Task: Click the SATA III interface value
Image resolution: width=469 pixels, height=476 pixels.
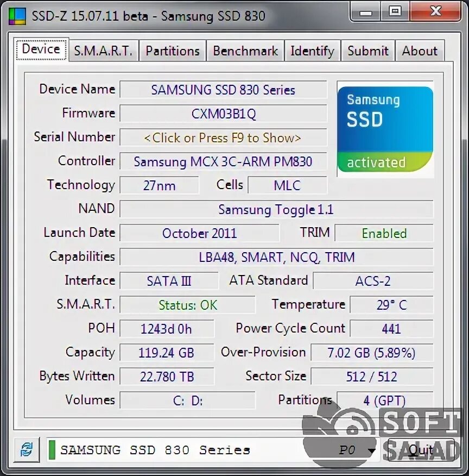Action: (x=169, y=281)
